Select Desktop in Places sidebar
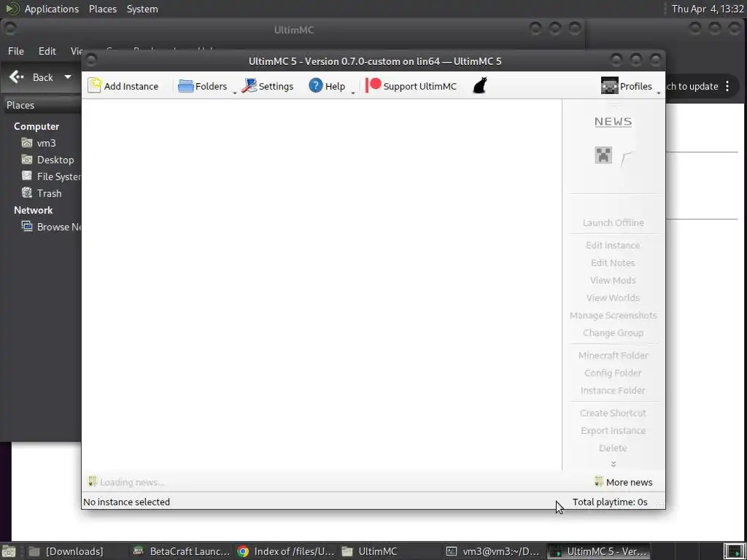747x560 pixels. tap(47, 160)
